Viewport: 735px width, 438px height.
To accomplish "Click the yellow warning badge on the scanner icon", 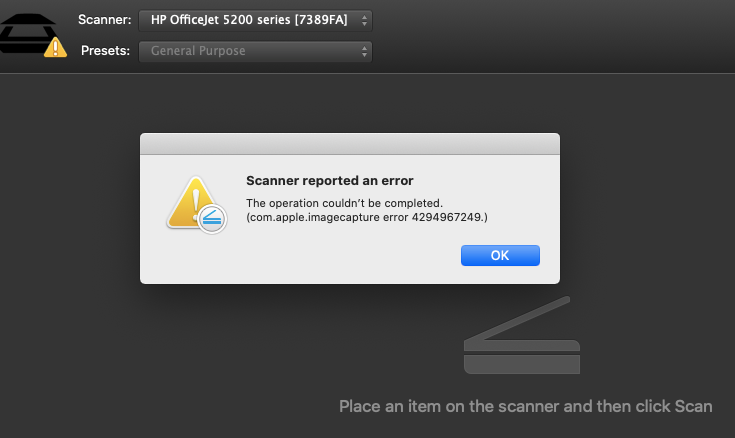I will pos(56,46).
